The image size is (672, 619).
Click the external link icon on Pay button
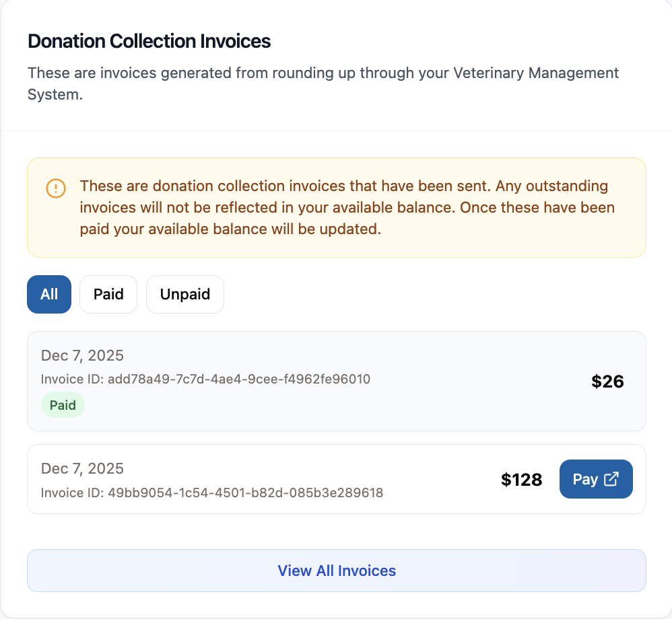pyautogui.click(x=611, y=479)
